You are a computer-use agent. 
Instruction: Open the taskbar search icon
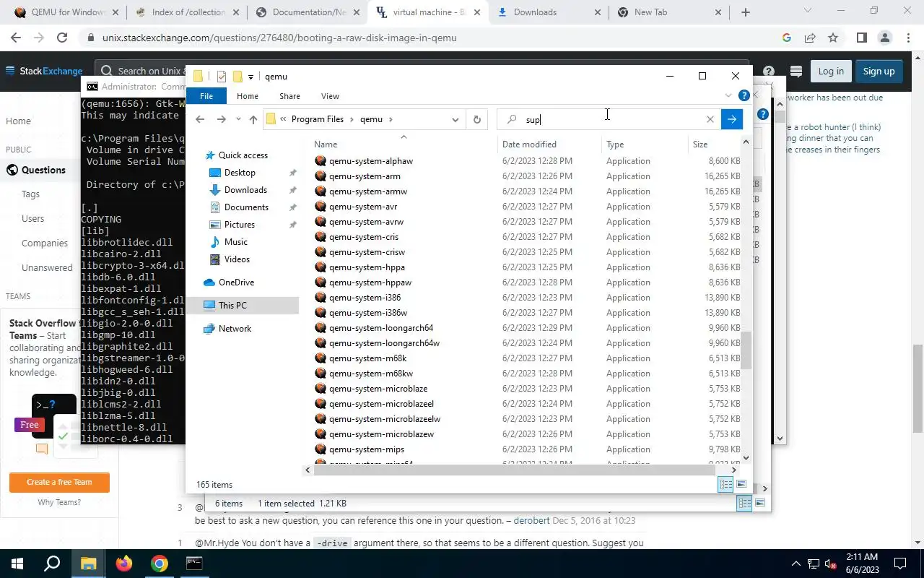tap(52, 564)
